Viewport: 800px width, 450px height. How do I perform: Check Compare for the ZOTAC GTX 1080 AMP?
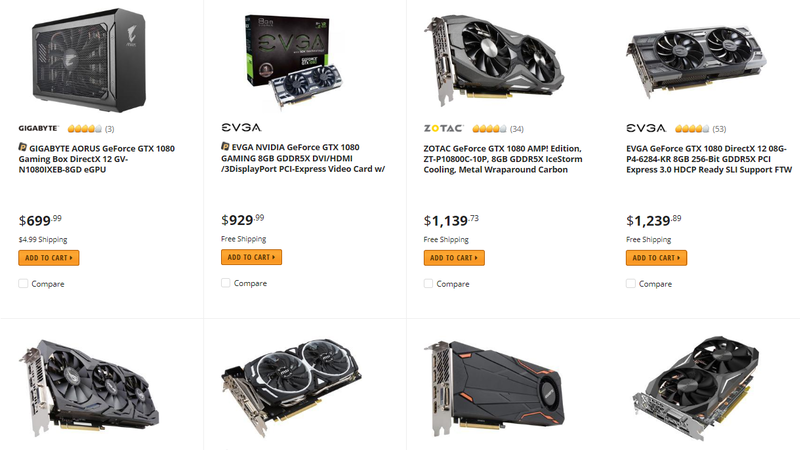[428, 284]
